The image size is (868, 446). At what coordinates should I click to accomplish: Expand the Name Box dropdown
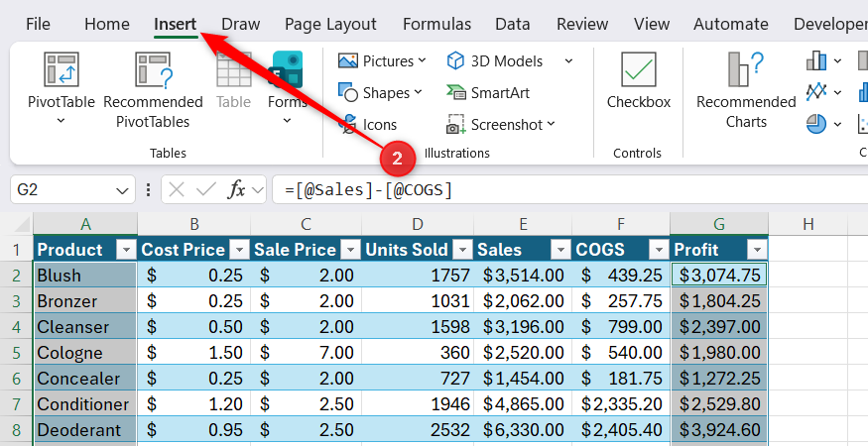(x=122, y=191)
